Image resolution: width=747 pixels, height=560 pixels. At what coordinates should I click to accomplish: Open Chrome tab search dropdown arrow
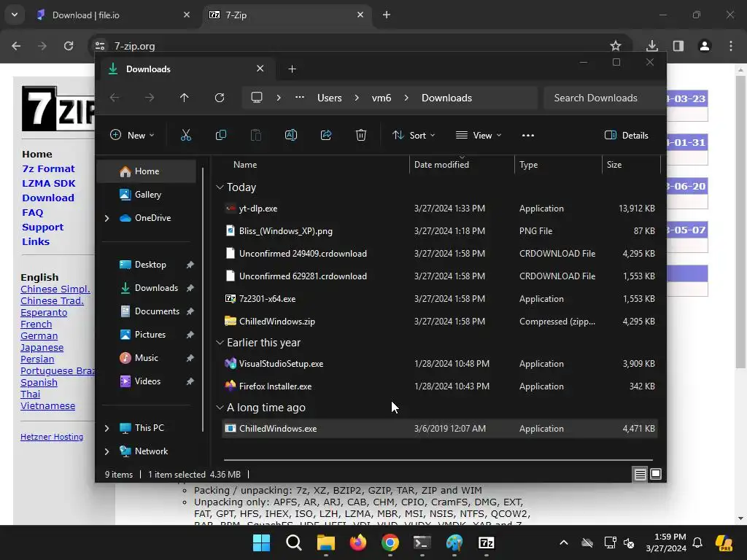pos(15,15)
